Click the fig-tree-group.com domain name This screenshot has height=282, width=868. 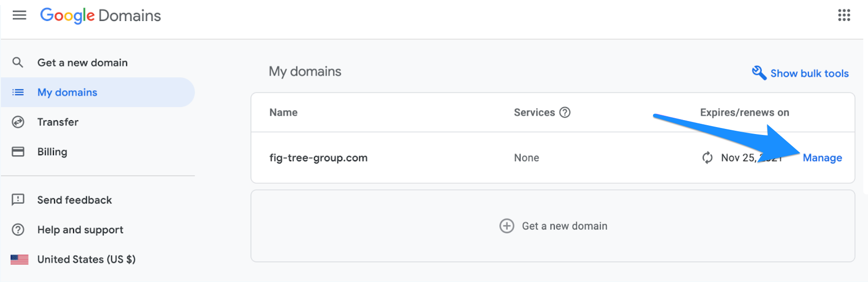pos(319,158)
